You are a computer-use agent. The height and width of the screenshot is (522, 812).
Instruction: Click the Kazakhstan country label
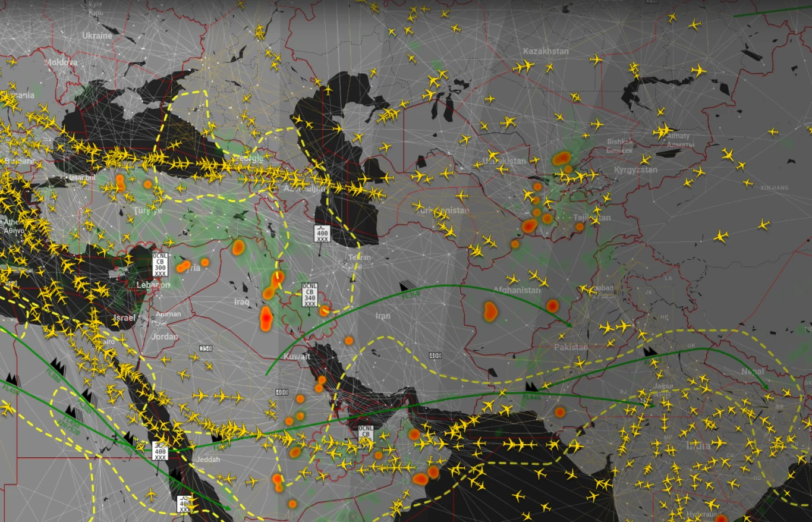tap(546, 51)
